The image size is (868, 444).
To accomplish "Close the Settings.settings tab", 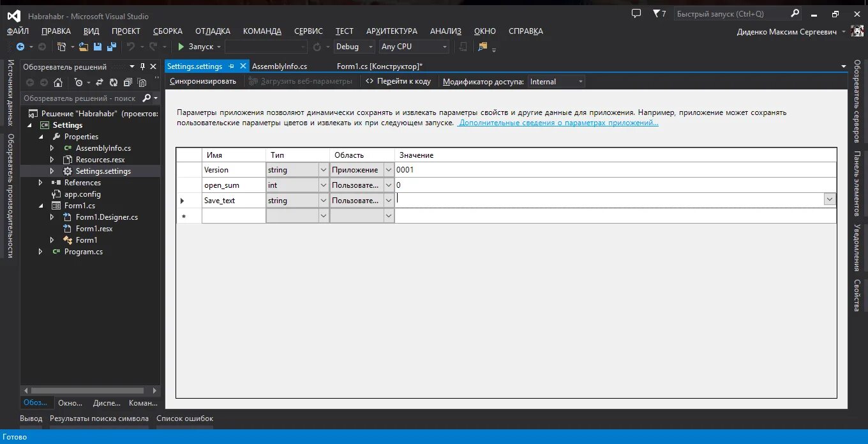I will [243, 66].
